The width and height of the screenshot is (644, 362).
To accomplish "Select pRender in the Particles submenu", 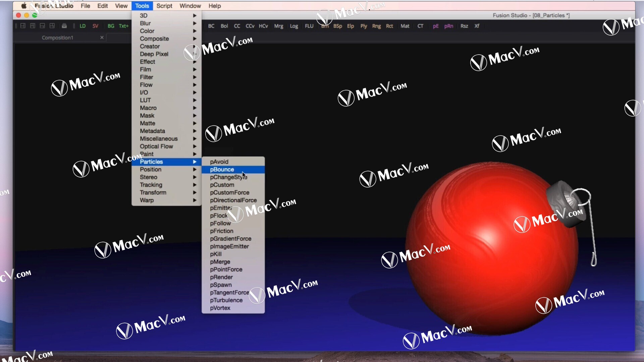I will click(x=233, y=277).
